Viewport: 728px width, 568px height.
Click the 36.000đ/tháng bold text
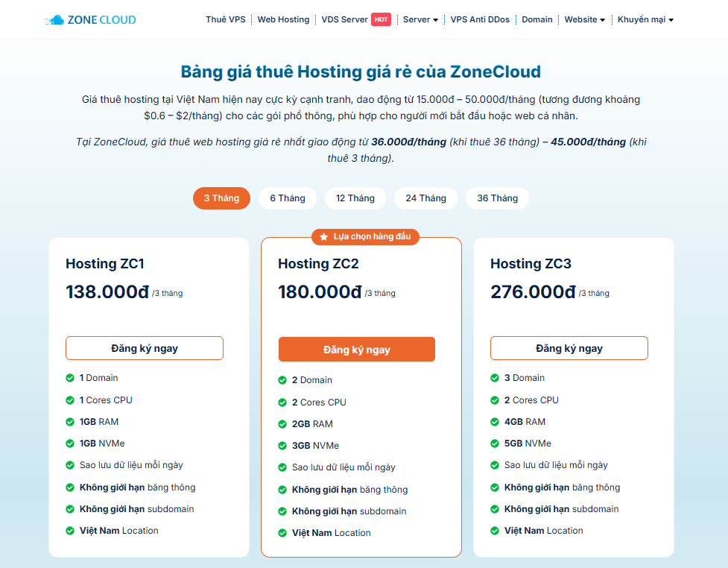(408, 142)
